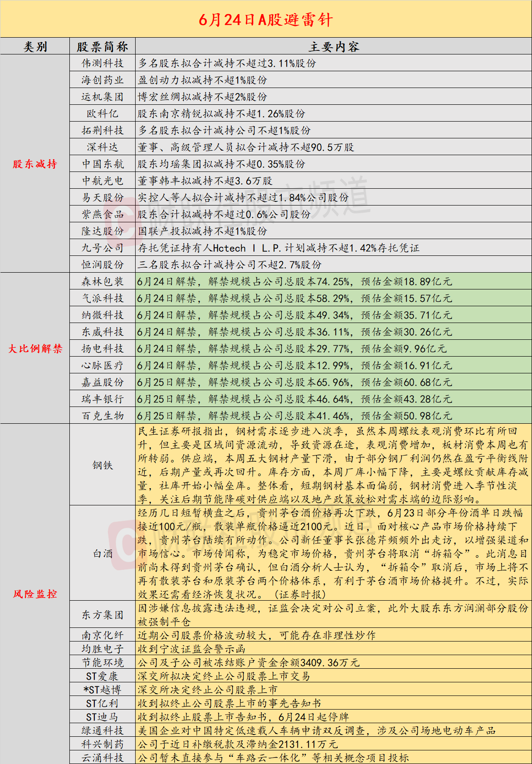Click the 钢铁 sector cell
The width and height of the screenshot is (532, 764).
[x=102, y=465]
